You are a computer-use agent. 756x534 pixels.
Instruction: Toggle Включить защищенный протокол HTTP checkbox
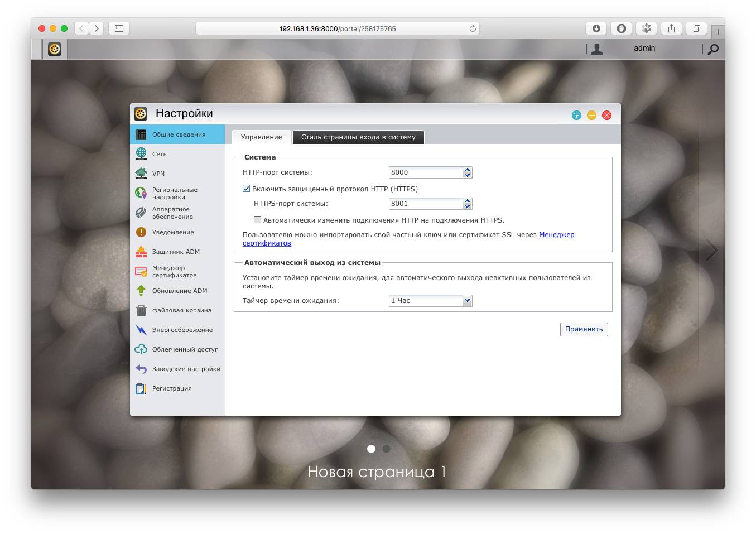click(x=246, y=189)
